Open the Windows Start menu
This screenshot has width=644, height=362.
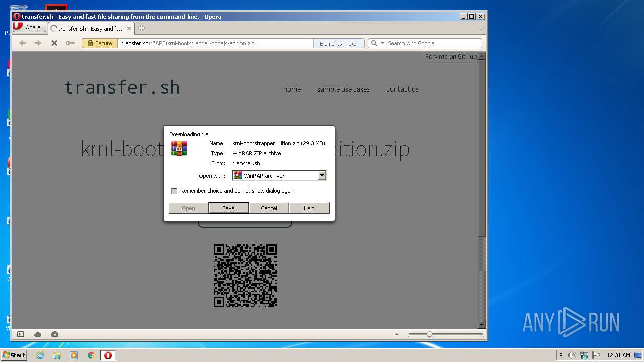[14, 355]
